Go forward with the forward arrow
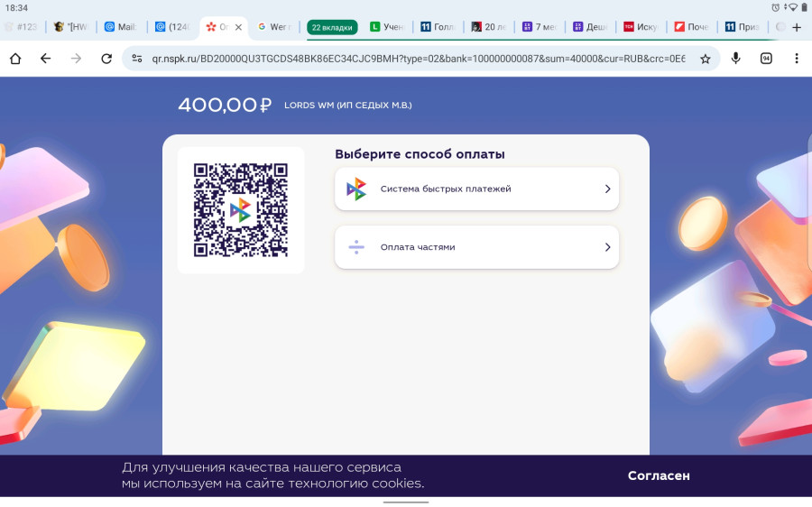 (x=76, y=59)
